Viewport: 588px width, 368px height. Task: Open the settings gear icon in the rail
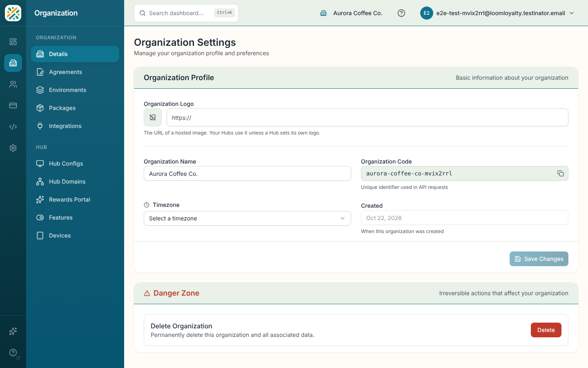pos(13,148)
